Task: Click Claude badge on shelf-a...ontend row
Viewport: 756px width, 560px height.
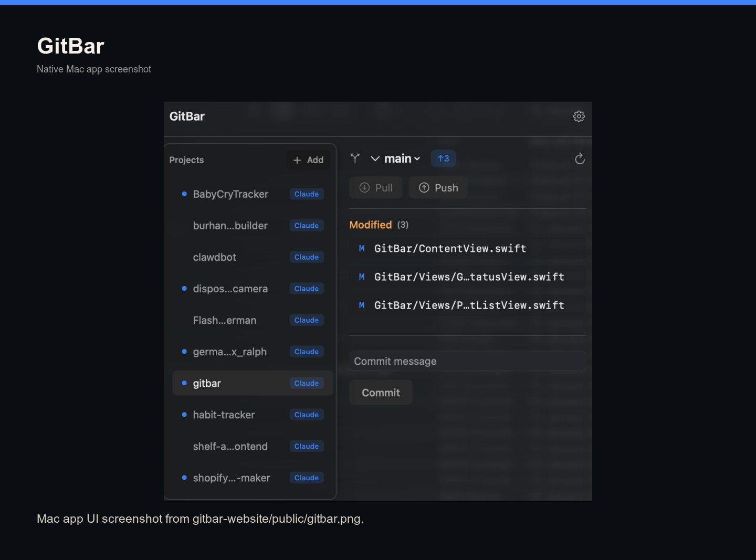Action: [307, 446]
